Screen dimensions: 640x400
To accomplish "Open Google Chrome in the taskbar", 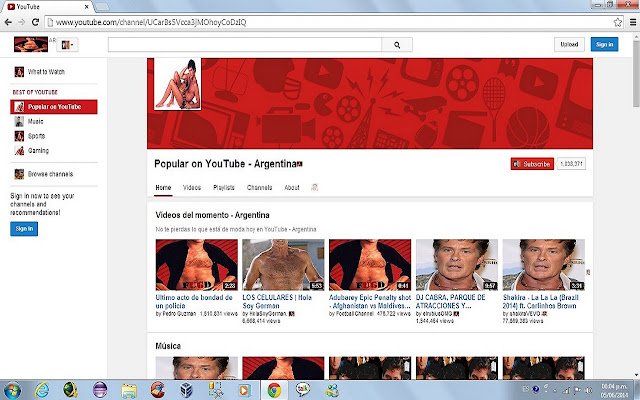I will (274, 390).
